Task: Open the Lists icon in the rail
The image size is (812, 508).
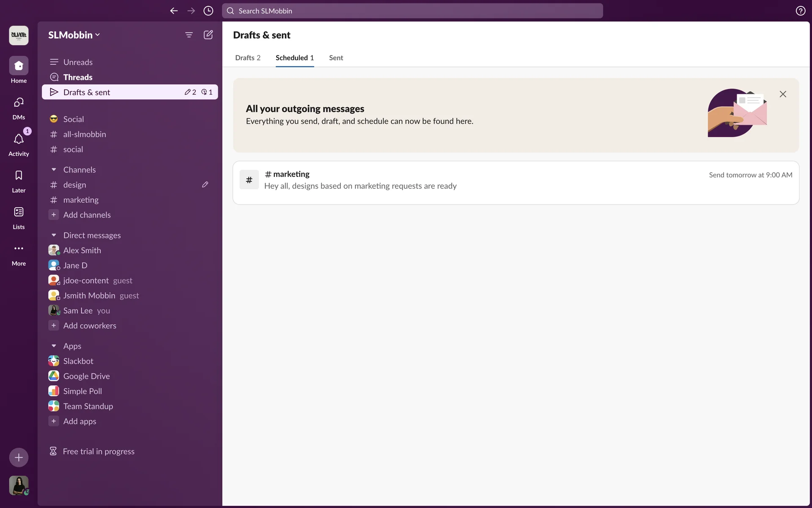Action: (19, 212)
